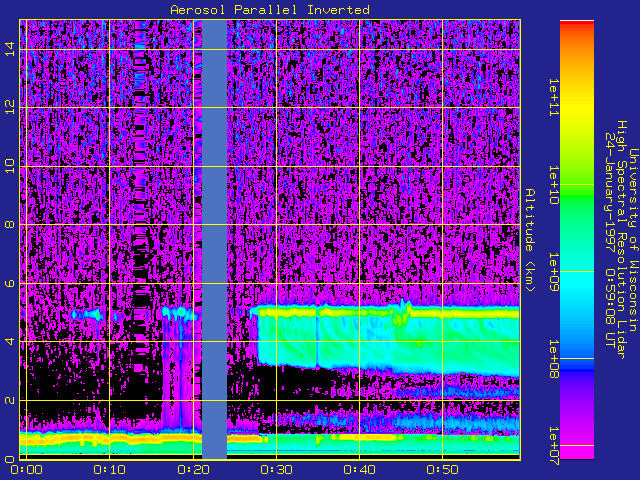This screenshot has width=640, height=480.
Task: Click the time axis label 0:20
Action: click(x=193, y=470)
